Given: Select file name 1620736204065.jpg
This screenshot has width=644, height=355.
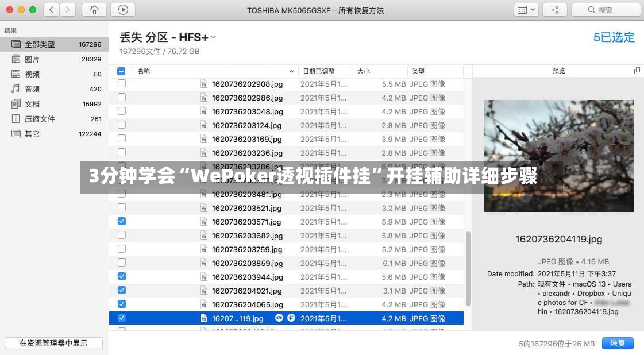Looking at the screenshot, I should (248, 304).
